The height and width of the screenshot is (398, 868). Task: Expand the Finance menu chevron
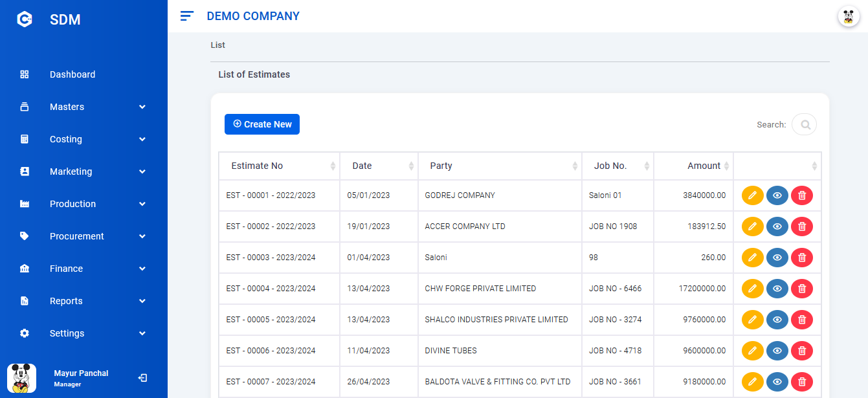coord(142,269)
